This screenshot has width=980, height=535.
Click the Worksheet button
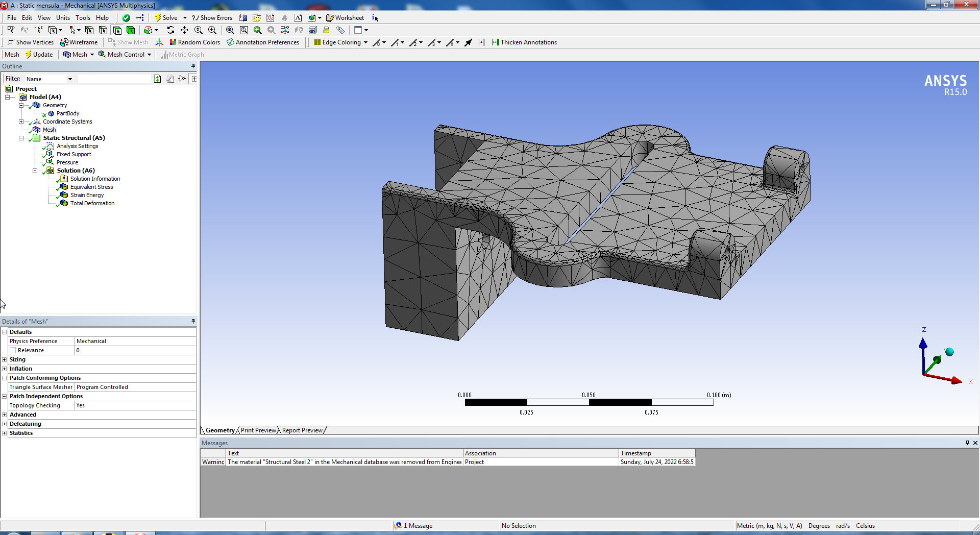tap(345, 18)
